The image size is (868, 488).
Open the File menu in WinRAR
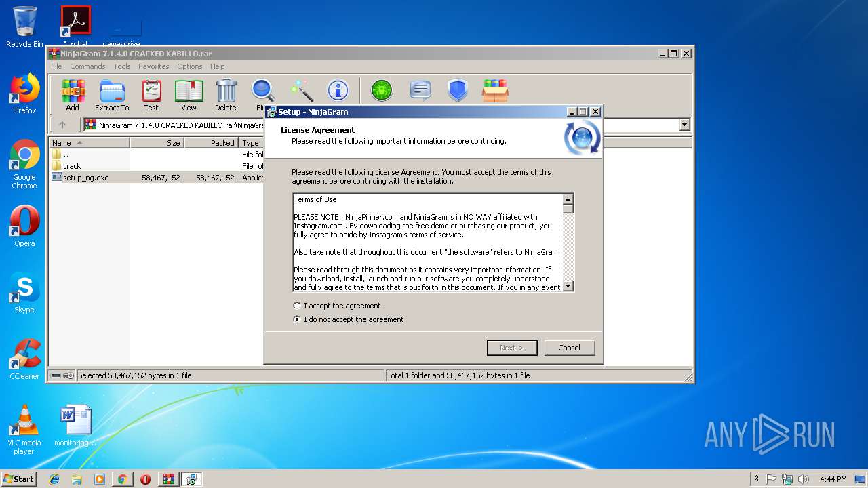tap(56, 66)
